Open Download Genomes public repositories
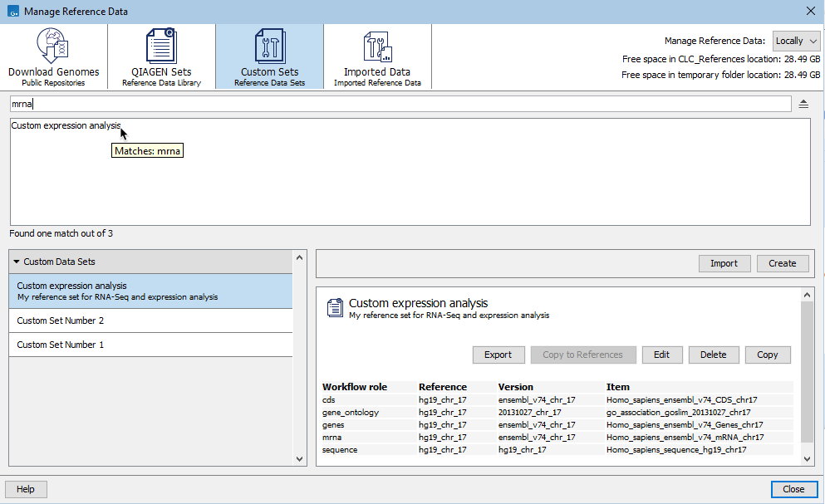 coord(53,56)
